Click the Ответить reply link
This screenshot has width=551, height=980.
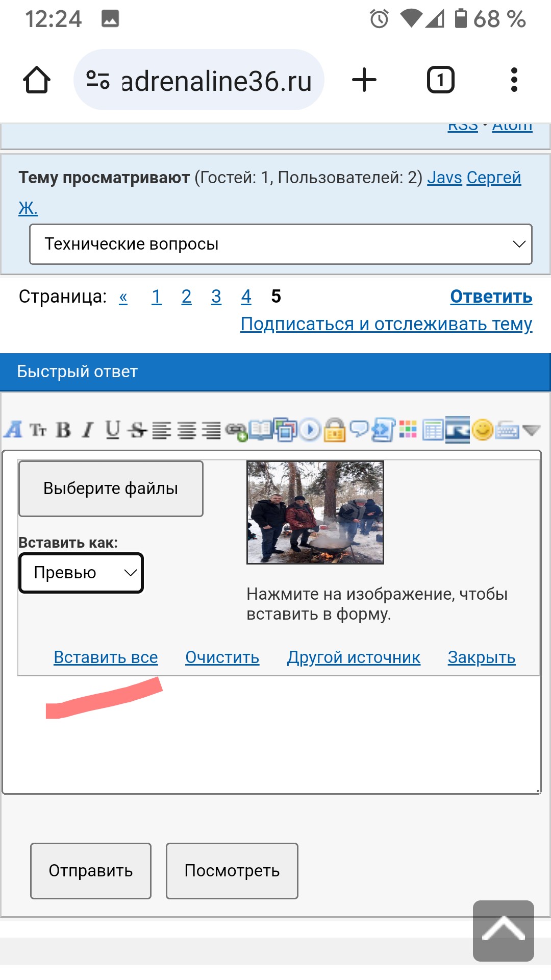pyautogui.click(x=491, y=297)
